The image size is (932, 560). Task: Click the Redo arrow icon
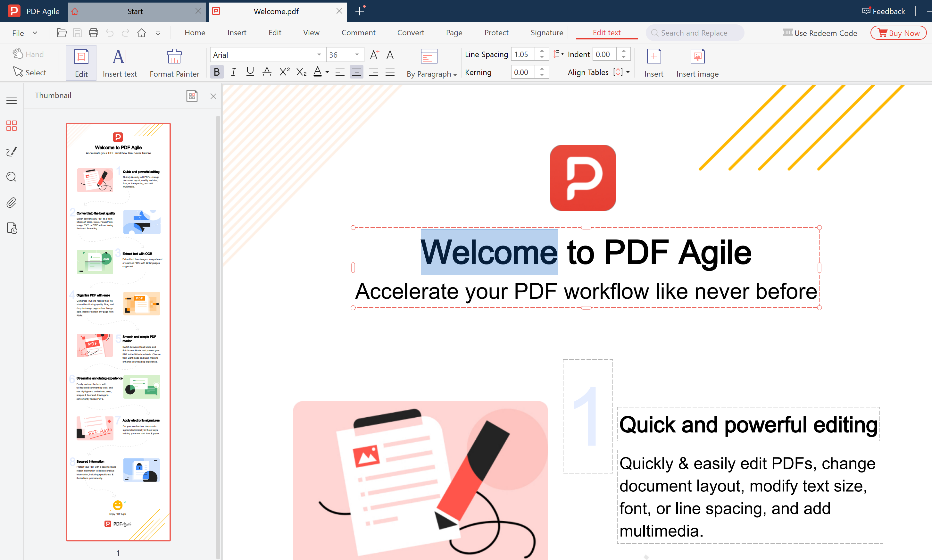pyautogui.click(x=126, y=33)
